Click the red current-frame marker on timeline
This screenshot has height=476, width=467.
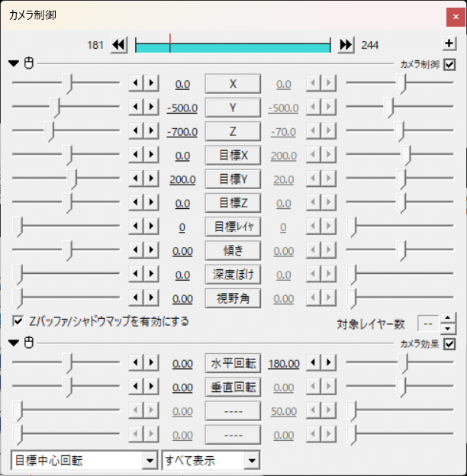pos(170,43)
